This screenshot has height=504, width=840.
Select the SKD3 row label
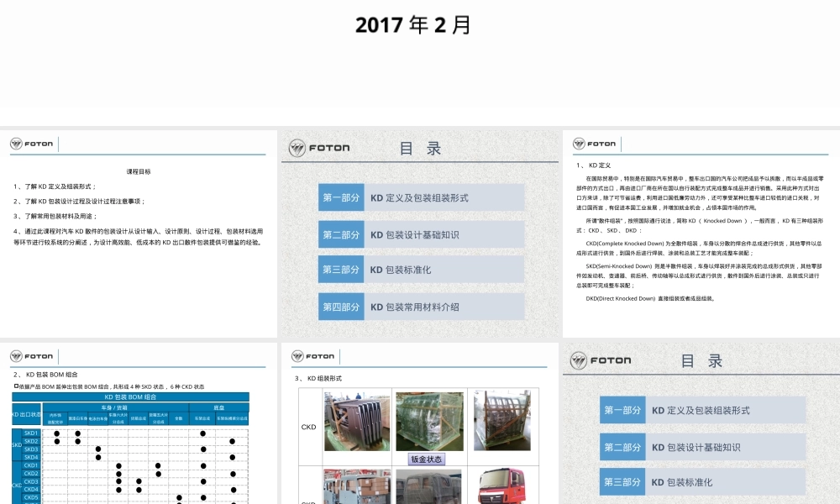[31, 449]
